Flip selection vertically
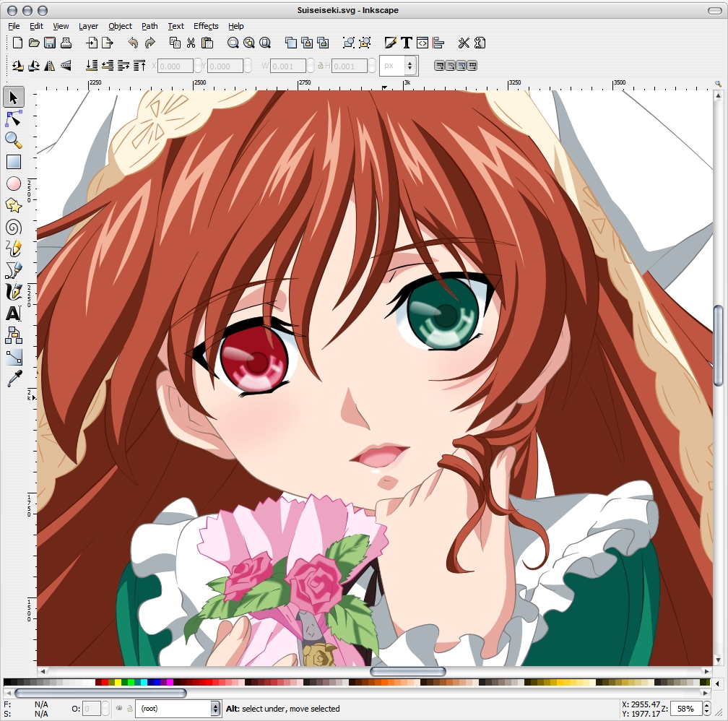The height and width of the screenshot is (721, 728). 66,66
